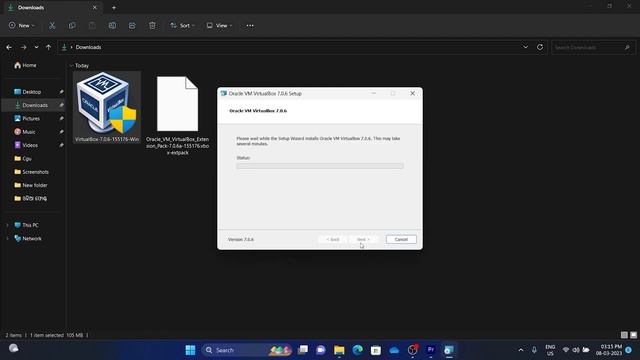Viewport: 640px width, 360px height.
Task: Open New folder in the sidebar
Action: coord(31,185)
